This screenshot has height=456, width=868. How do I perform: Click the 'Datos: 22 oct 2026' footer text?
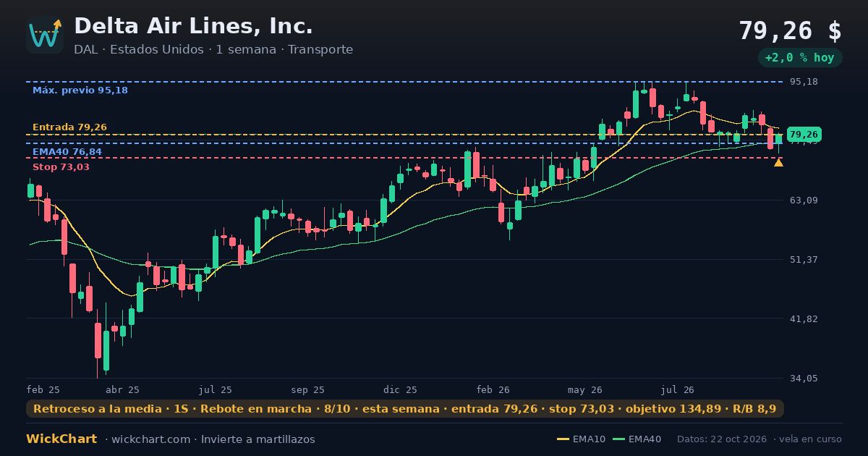coord(722,439)
